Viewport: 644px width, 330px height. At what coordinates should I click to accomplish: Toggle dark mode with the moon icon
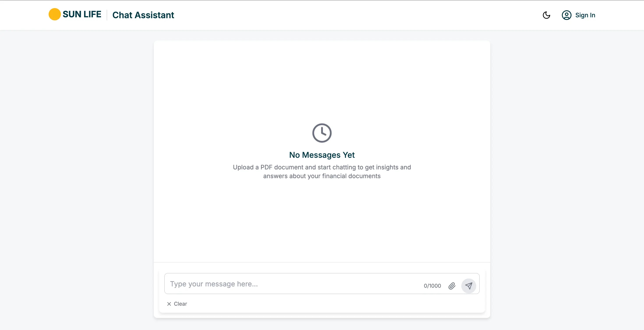547,15
